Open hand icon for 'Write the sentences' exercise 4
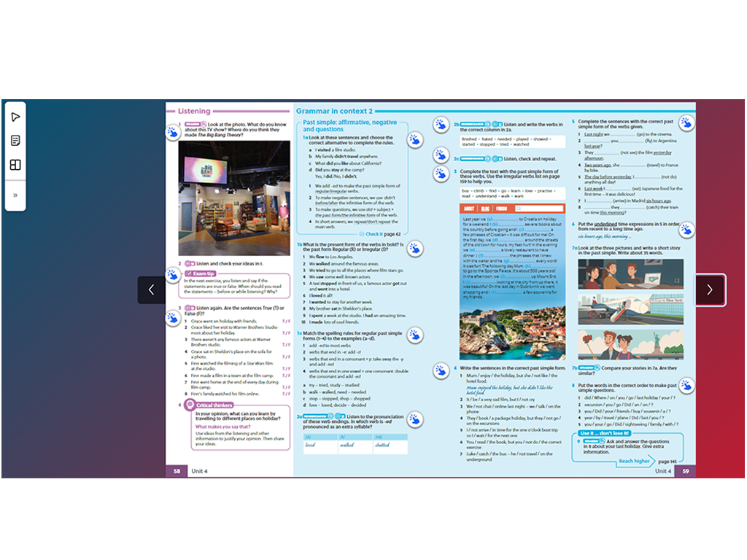Screen dimensions: 747x560 click(441, 371)
